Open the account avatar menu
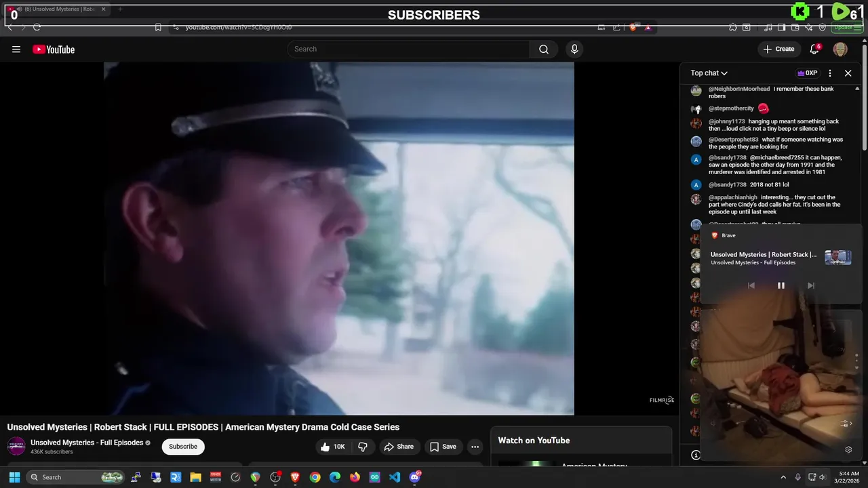This screenshot has height=488, width=868. pos(840,49)
